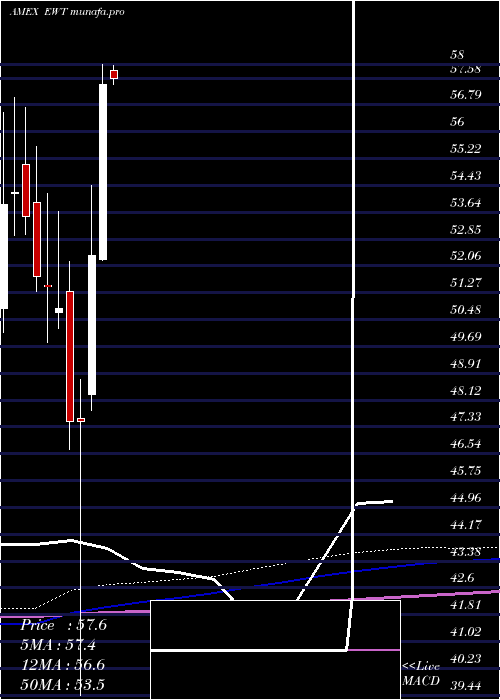
Task: Click the small red candle near 57.58
Action: pos(114,75)
